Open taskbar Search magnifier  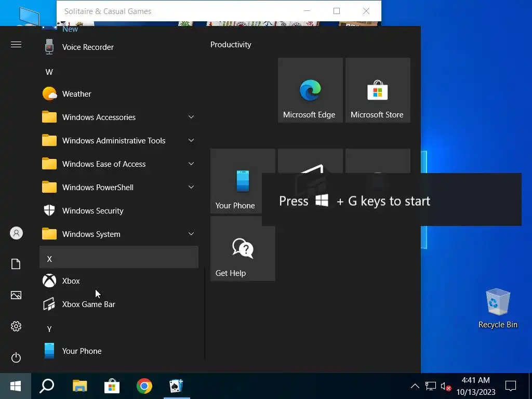47,386
